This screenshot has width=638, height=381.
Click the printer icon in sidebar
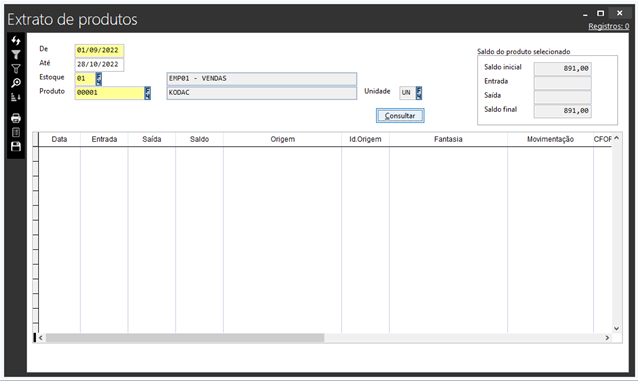pyautogui.click(x=16, y=118)
